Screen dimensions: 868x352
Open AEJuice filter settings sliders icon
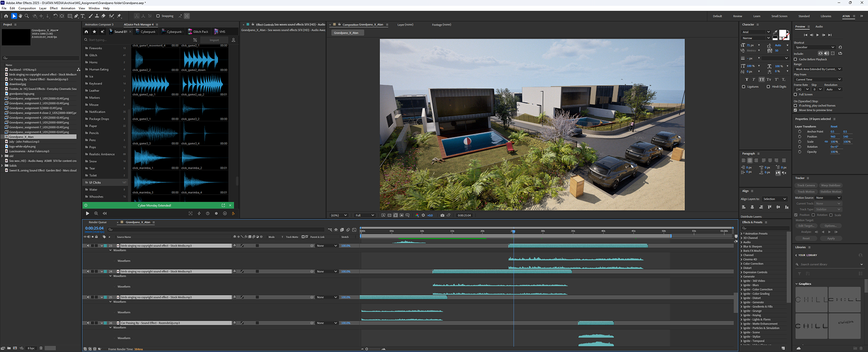pos(195,40)
